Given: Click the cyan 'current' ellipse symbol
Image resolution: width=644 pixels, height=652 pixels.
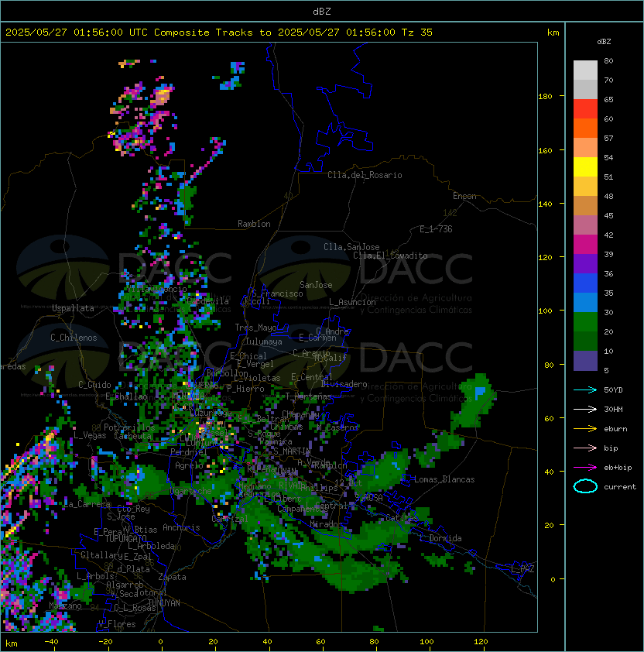Looking at the screenshot, I should [x=585, y=486].
